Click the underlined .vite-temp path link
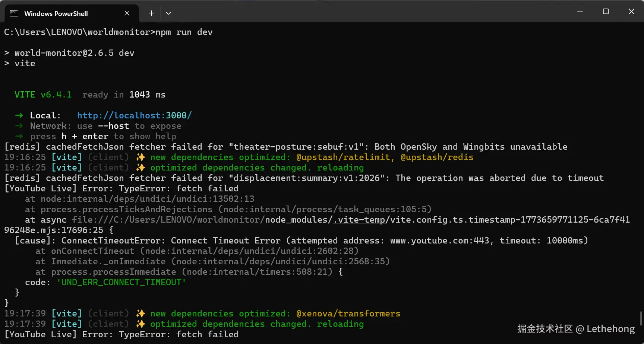The height and width of the screenshot is (344, 644). click(x=359, y=220)
